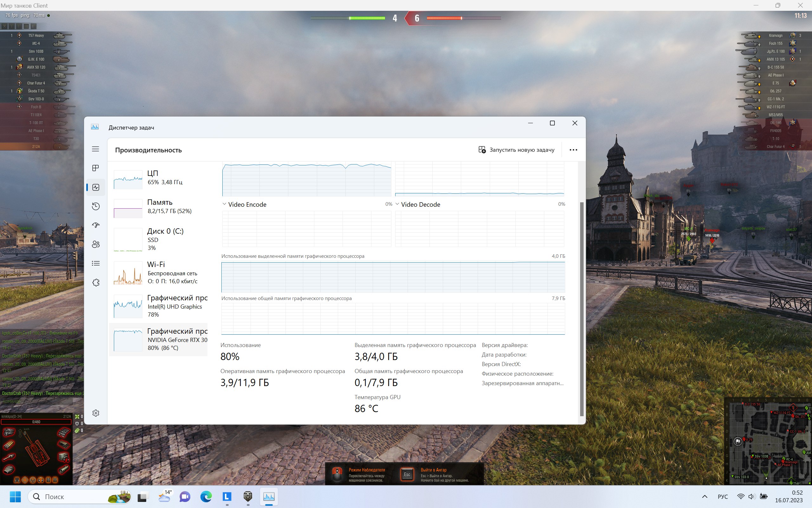Image resolution: width=812 pixels, height=508 pixels.
Task: Click the driver steering wheel crew icon
Action: pos(33,480)
